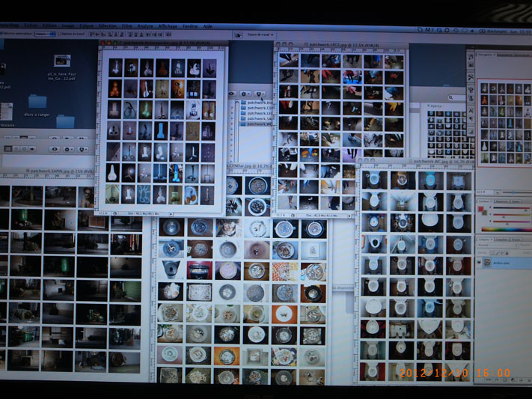The height and width of the screenshot is (399, 532).
Task: Click the fourth icon in collapsed panel dock
Action: point(471,90)
